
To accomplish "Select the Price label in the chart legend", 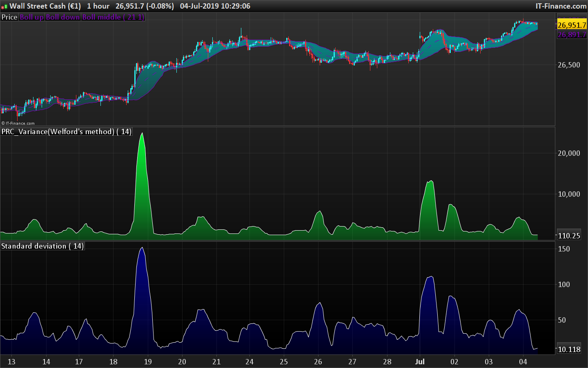I will coord(9,17).
